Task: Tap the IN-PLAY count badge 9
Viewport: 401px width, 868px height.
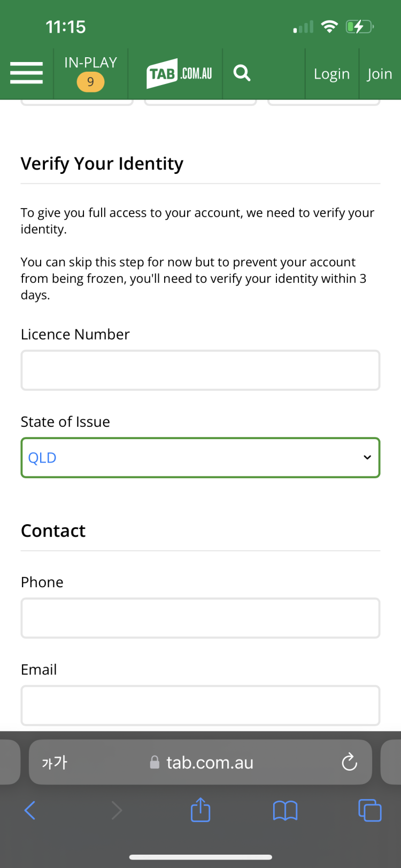Action: 90,82
